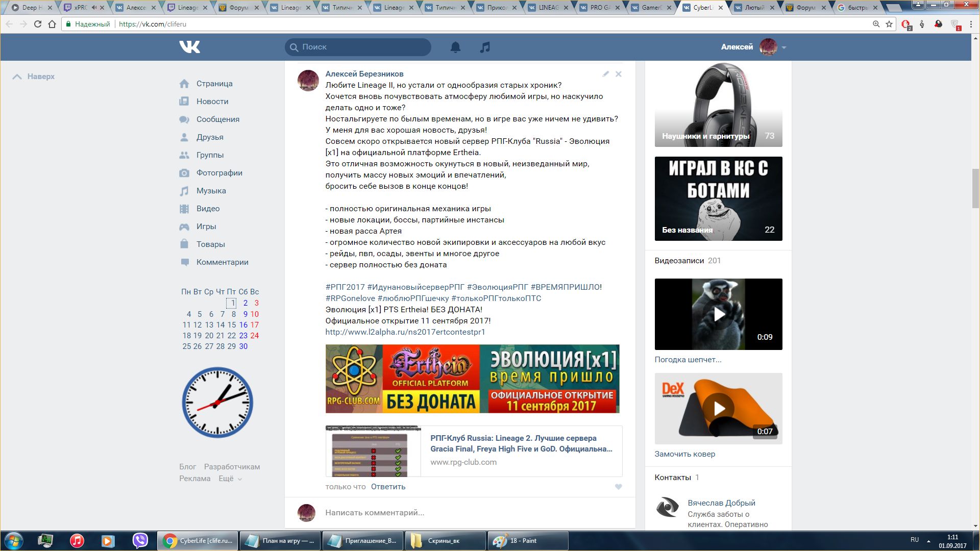Click the Наверх back-to-top button
980x551 pixels.
click(x=34, y=77)
